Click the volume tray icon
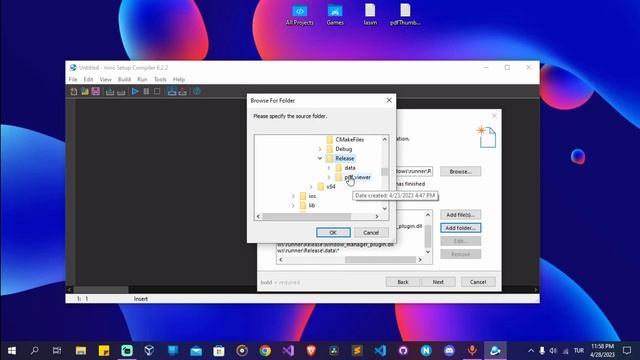Image resolution: width=640 pixels, height=360 pixels. pos(553,351)
